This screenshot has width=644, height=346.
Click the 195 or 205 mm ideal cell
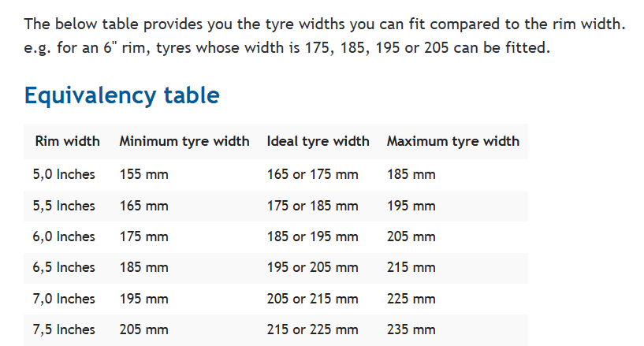coord(312,267)
